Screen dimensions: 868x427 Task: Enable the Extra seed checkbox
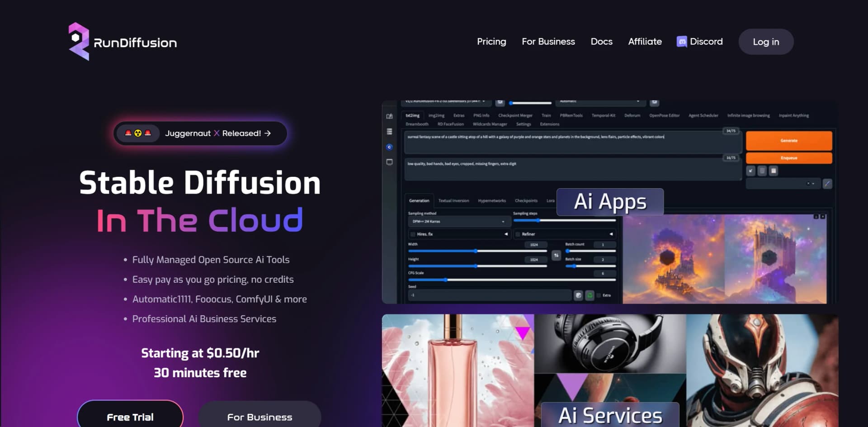(x=599, y=295)
